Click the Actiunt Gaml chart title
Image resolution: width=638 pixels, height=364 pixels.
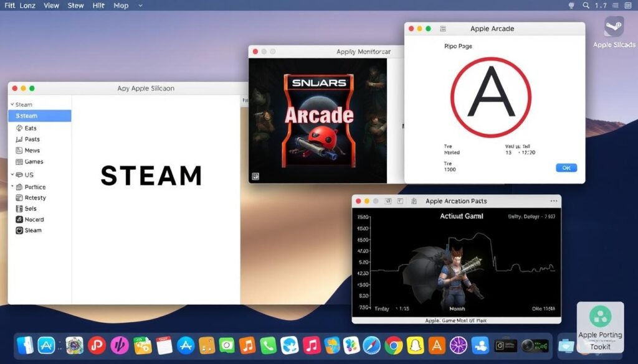point(462,216)
